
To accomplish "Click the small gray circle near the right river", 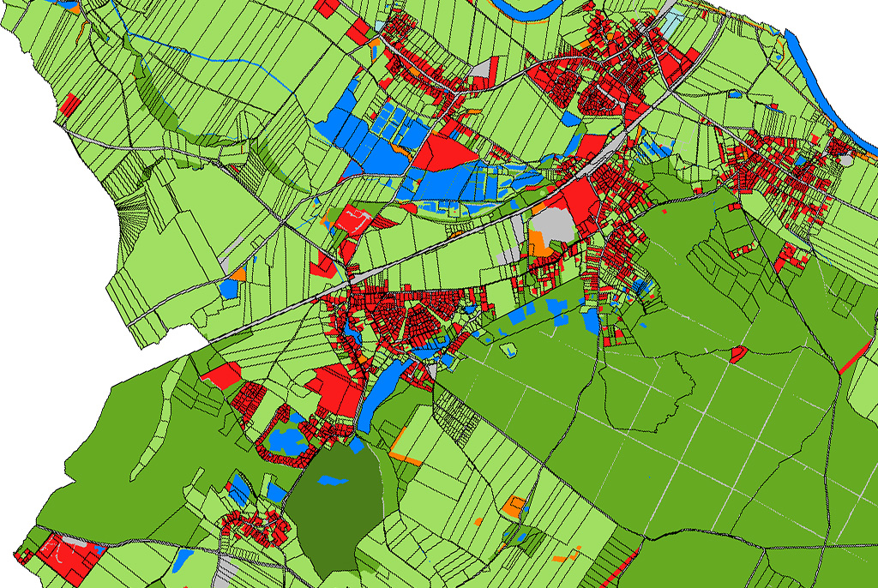I will pos(847,159).
